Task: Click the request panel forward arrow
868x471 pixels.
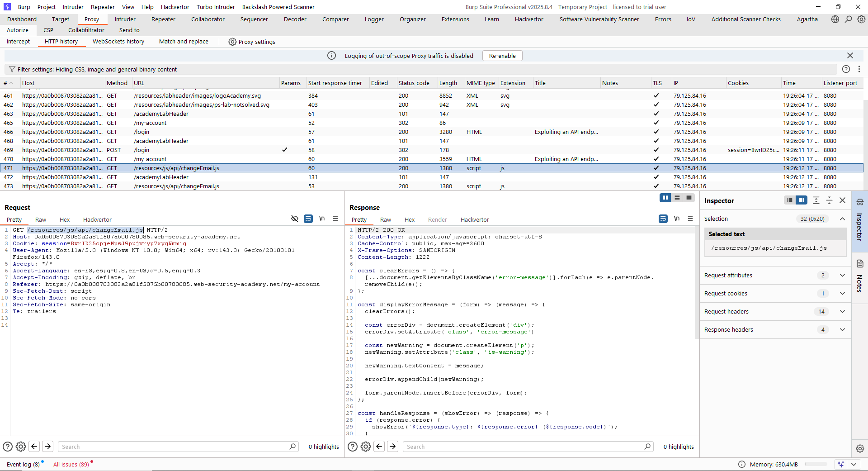Action: pyautogui.click(x=47, y=447)
